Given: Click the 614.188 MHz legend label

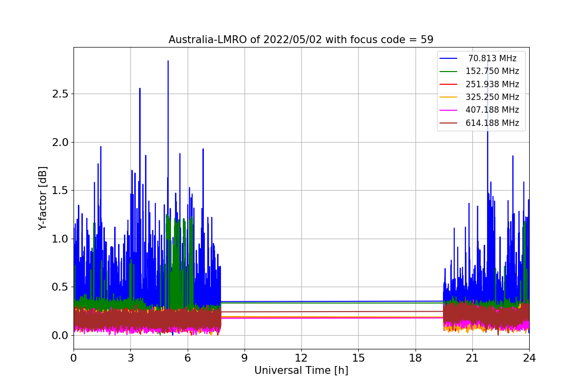Looking at the screenshot, I should [492, 123].
